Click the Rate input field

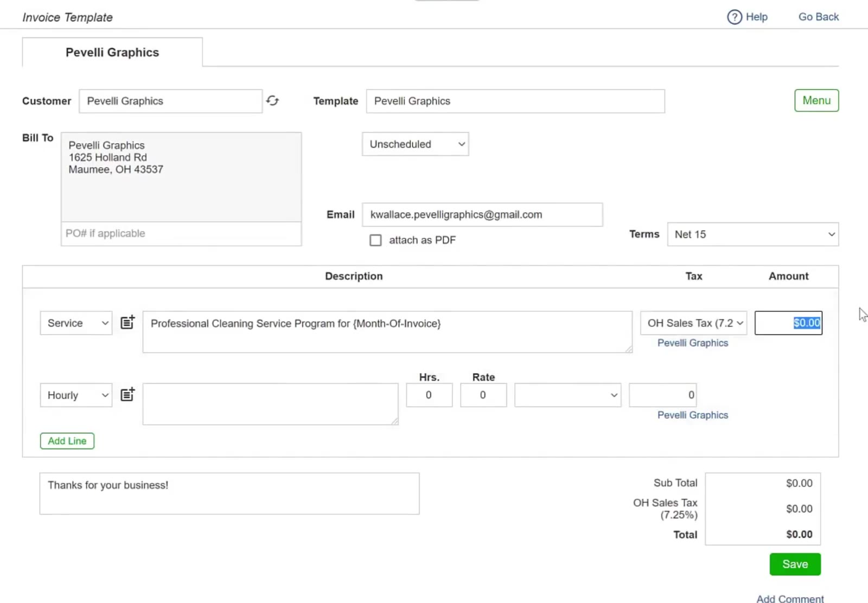coord(483,395)
